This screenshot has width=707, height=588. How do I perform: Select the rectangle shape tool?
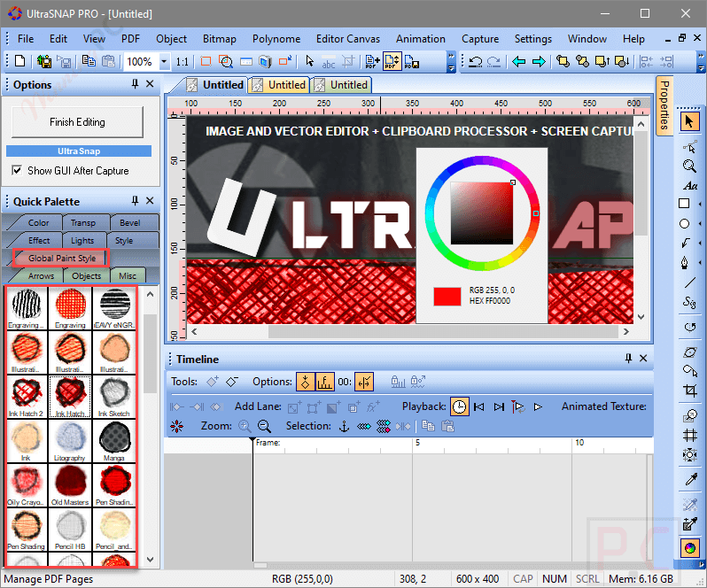point(685,204)
